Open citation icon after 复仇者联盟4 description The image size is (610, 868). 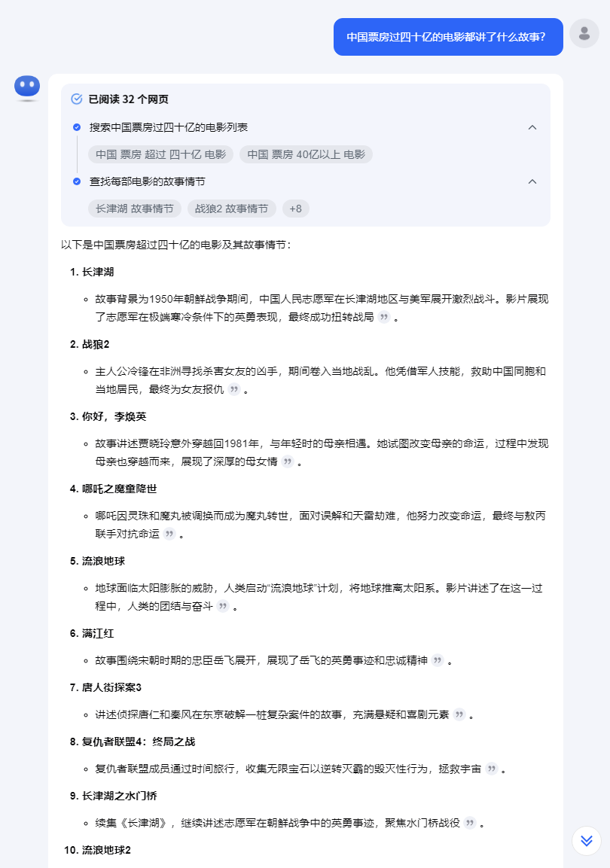point(492,769)
